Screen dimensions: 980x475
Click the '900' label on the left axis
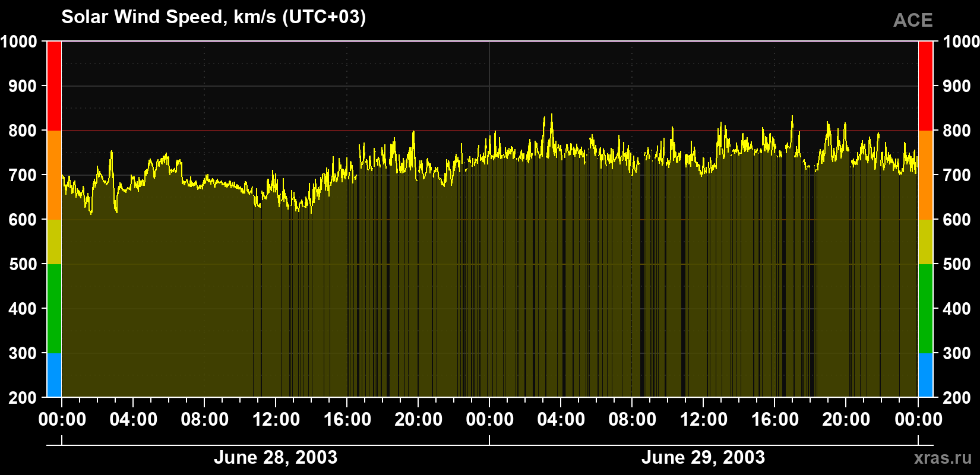23,86
